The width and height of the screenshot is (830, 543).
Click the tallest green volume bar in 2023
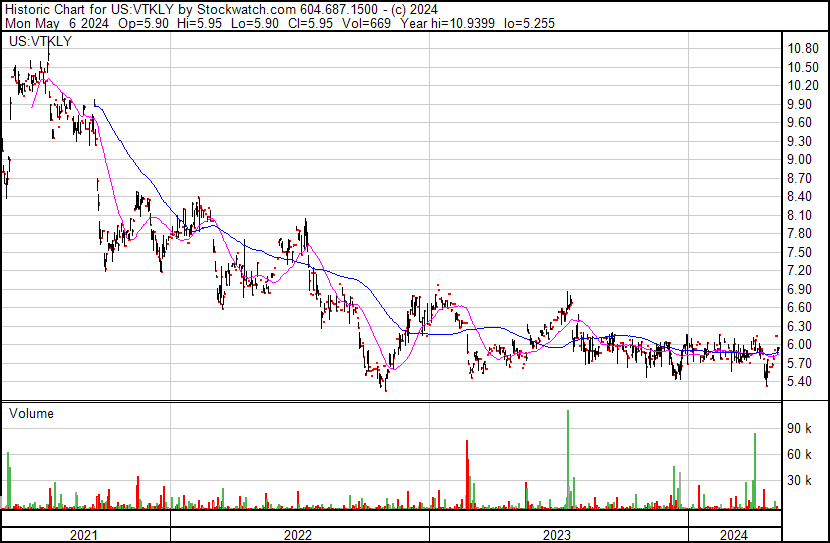[568, 459]
